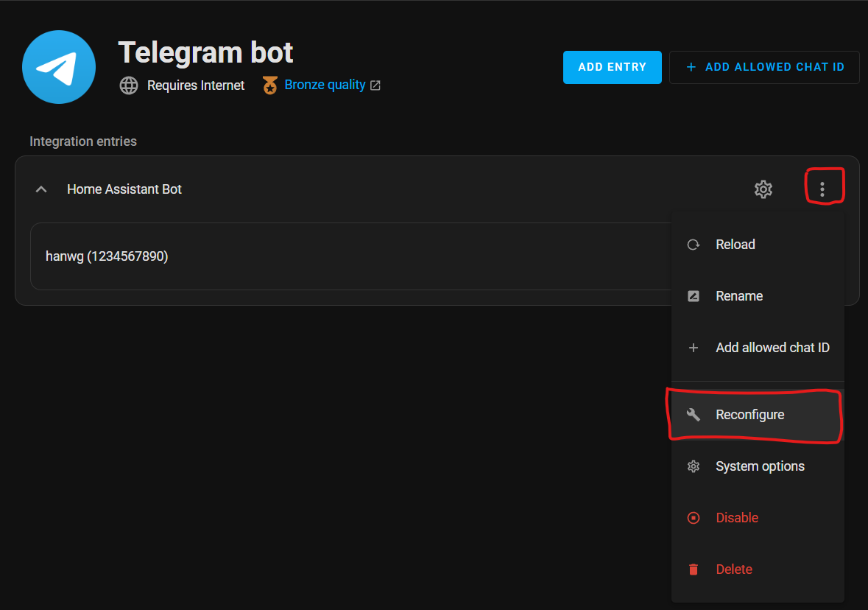
Task: Click the Telegram bot logo icon
Action: pos(59,67)
